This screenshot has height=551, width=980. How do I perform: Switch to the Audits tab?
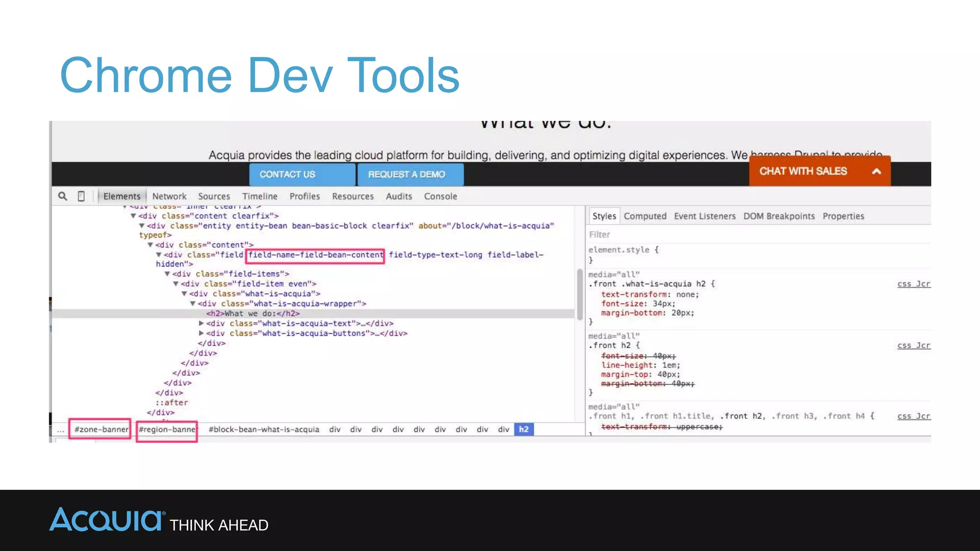399,196
